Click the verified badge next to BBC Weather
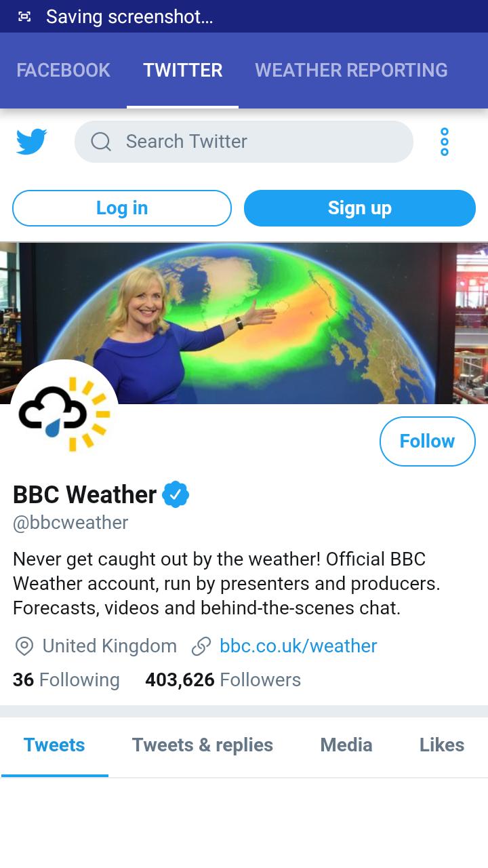Viewport: 488px width, 868px height. [175, 495]
